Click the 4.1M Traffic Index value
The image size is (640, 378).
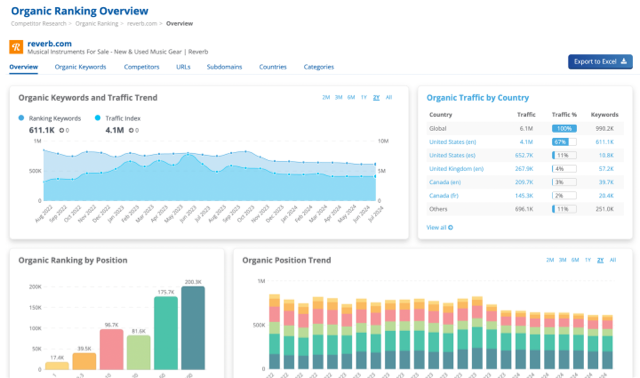click(115, 130)
